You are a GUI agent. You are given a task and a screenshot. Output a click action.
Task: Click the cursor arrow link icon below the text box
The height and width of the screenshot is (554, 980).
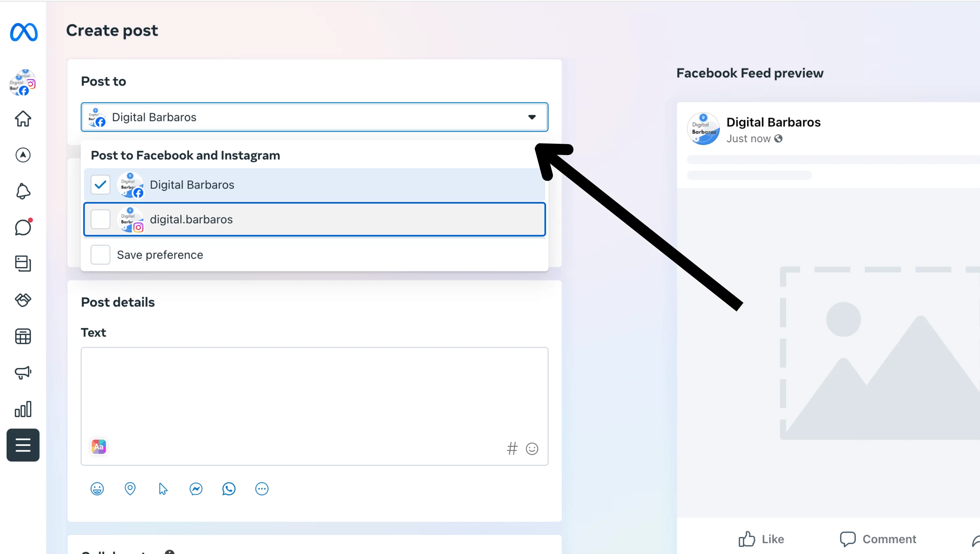(163, 489)
